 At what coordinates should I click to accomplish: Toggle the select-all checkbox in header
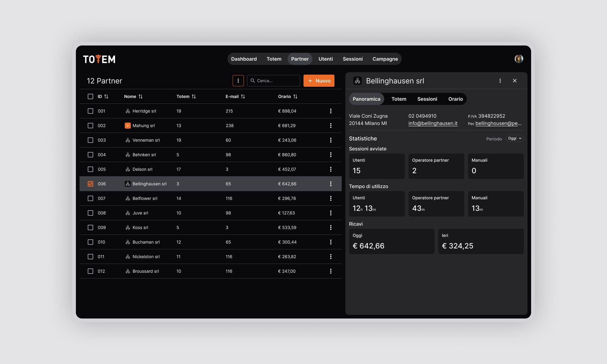(90, 96)
